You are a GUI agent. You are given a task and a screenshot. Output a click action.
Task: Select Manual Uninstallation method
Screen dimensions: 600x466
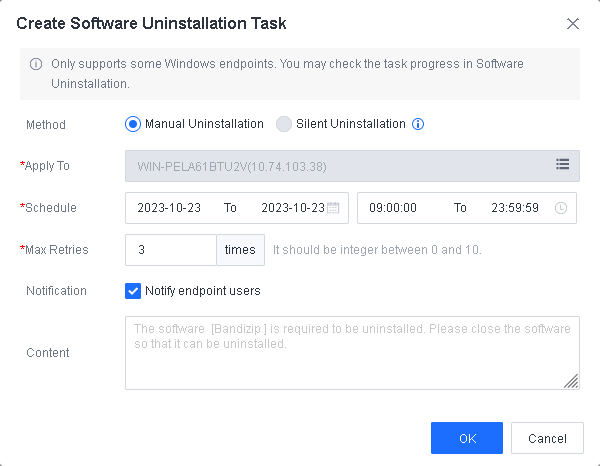[133, 124]
